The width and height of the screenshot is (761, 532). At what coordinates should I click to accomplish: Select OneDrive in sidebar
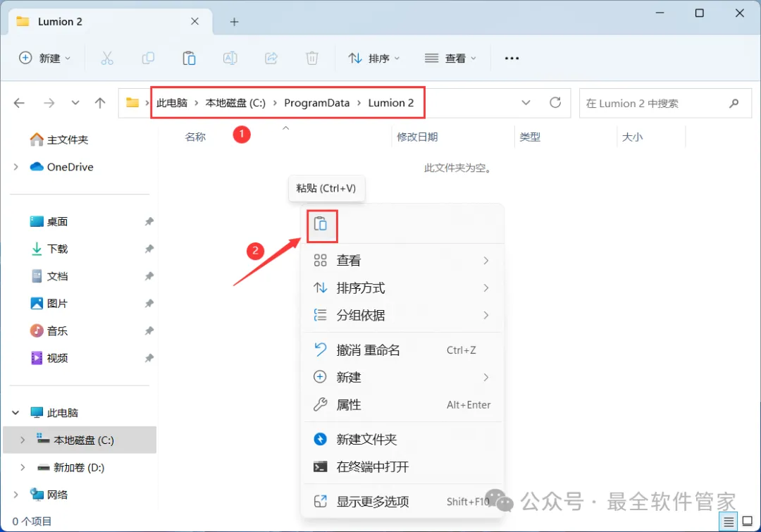tap(61, 167)
